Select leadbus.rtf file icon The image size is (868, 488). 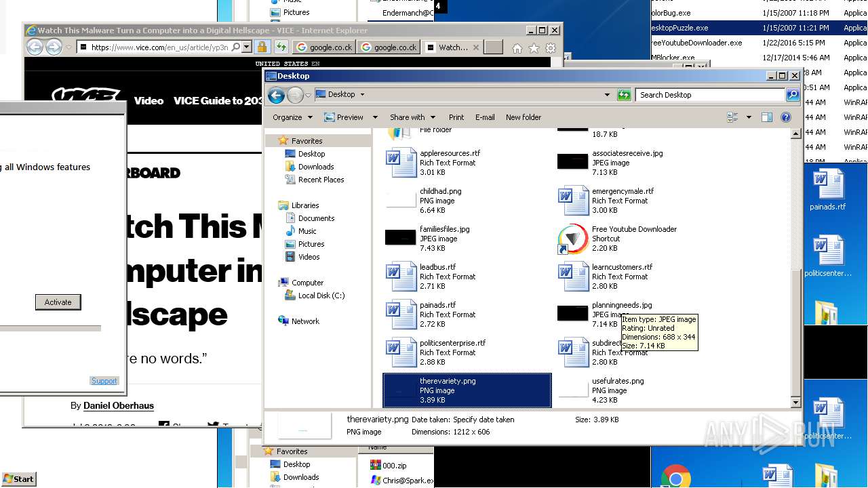click(401, 277)
